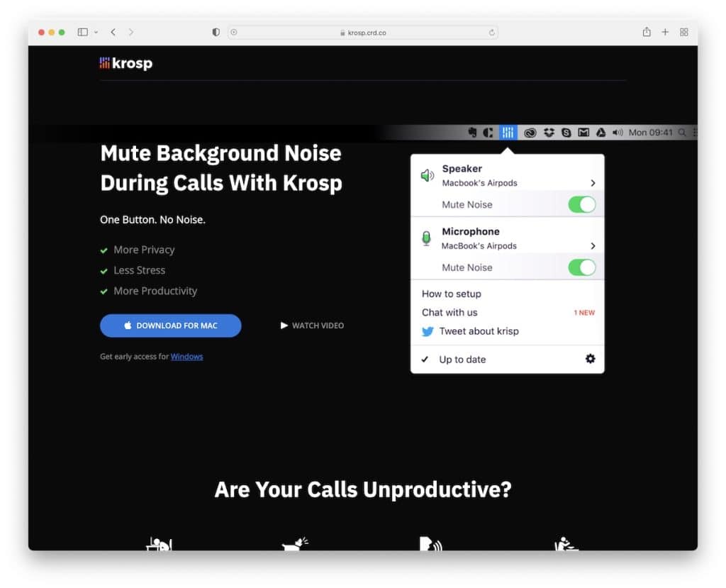Open the Gmail menu bar icon
726x588 pixels.
click(583, 133)
